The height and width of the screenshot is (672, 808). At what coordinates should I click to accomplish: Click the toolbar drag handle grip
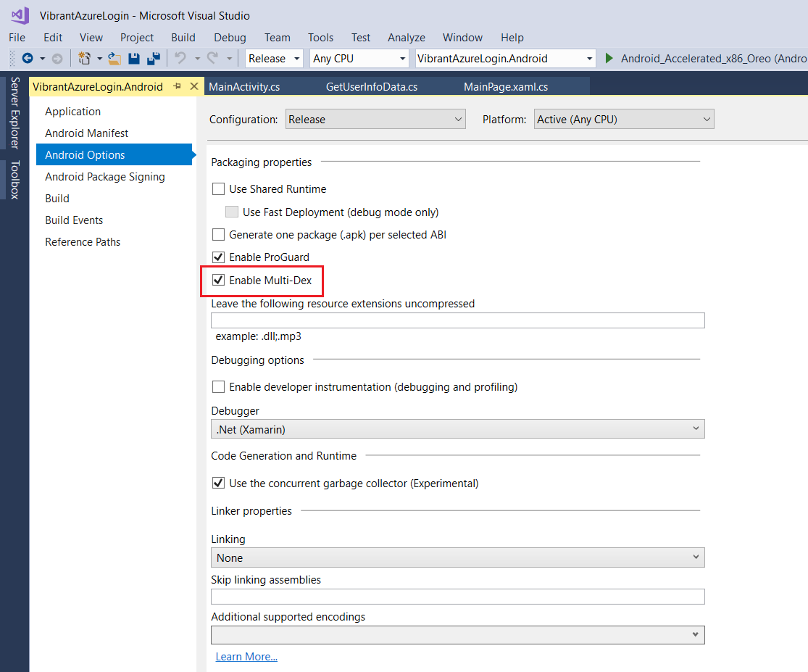(12, 58)
